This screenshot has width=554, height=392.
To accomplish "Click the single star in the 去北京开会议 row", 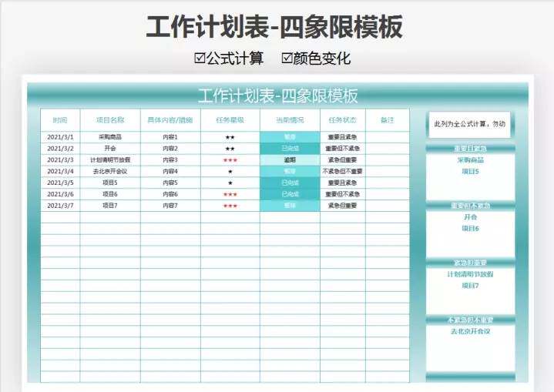I will 230,172.
